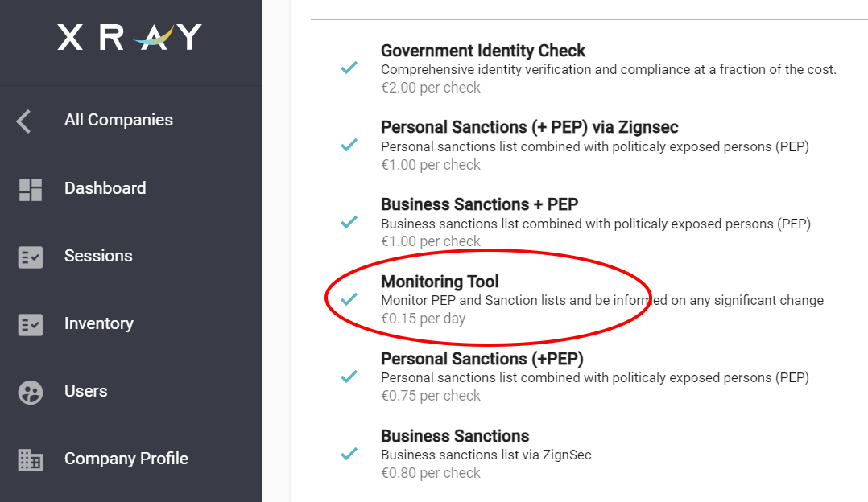The image size is (868, 502).
Task: Click the Dashboard grid icon
Action: click(x=31, y=189)
